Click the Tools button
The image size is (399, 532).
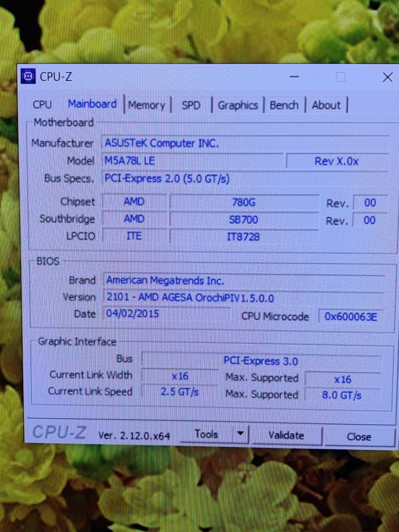(x=206, y=434)
